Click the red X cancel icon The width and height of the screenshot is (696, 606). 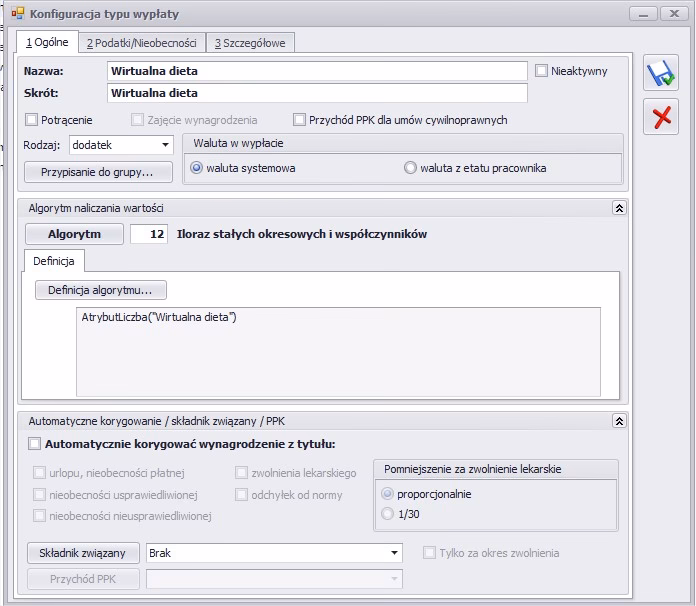660,117
